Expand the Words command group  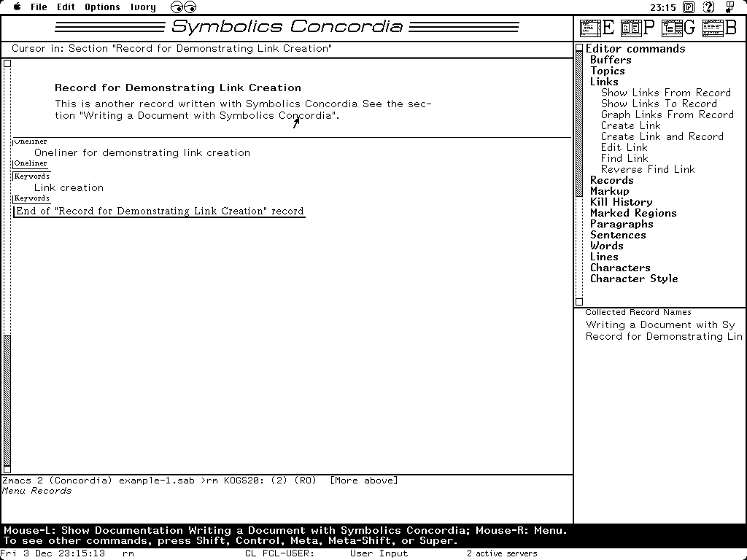point(606,246)
